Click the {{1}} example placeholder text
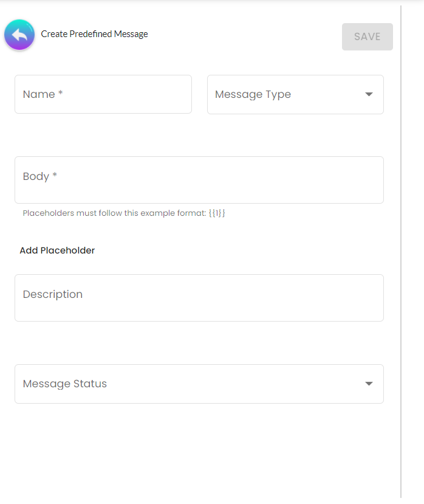Viewport: 424px width, 504px height. coord(217,213)
